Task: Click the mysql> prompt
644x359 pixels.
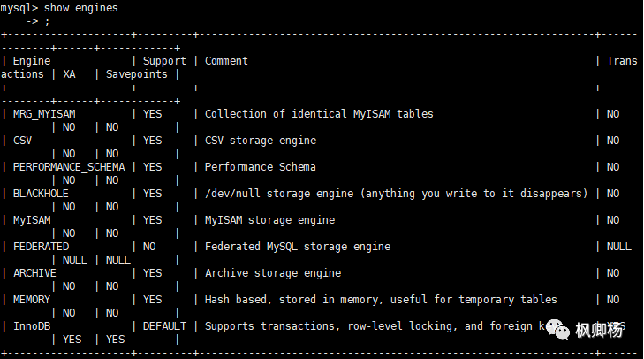Action: point(19,8)
